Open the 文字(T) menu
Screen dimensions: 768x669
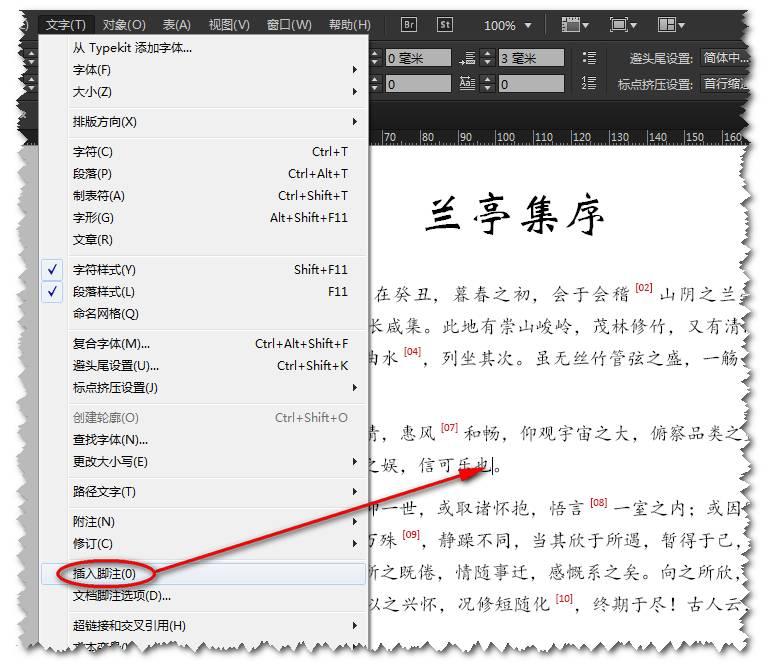[x=65, y=24]
